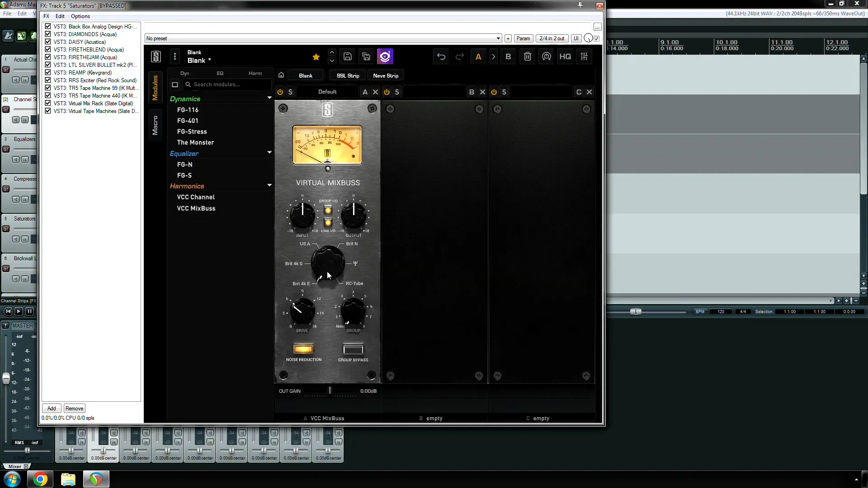Click the search modules field

click(227, 84)
